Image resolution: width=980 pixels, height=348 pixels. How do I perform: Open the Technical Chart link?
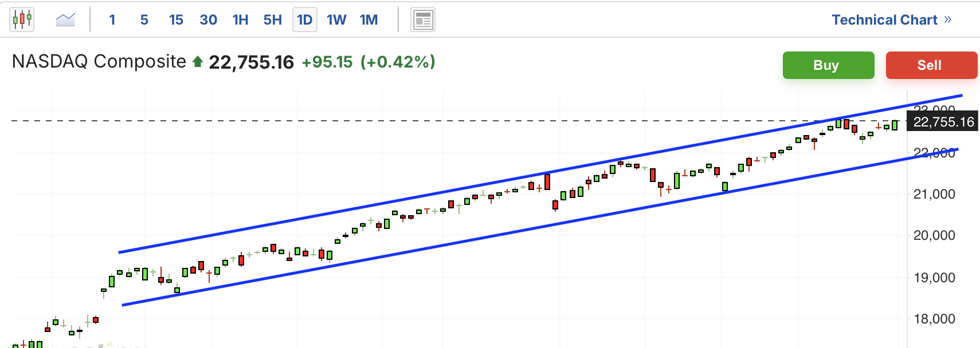point(892,20)
